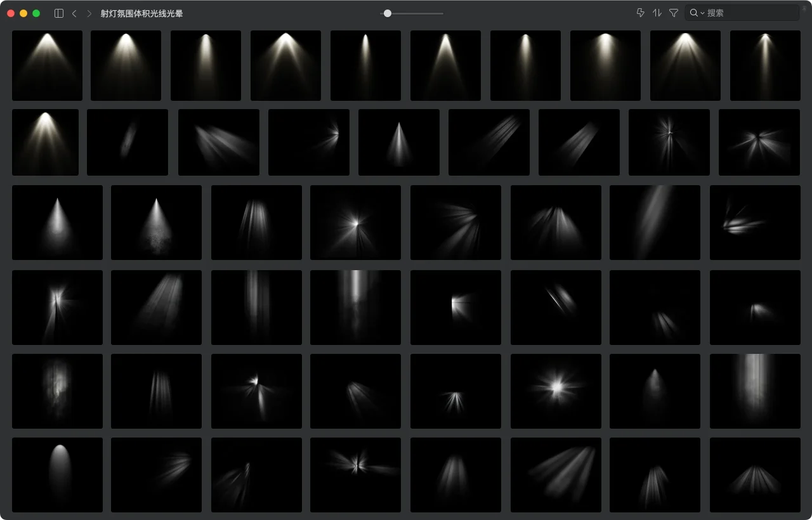The image size is (812, 520).
Task: Maximize the window with the green button
Action: tap(36, 13)
